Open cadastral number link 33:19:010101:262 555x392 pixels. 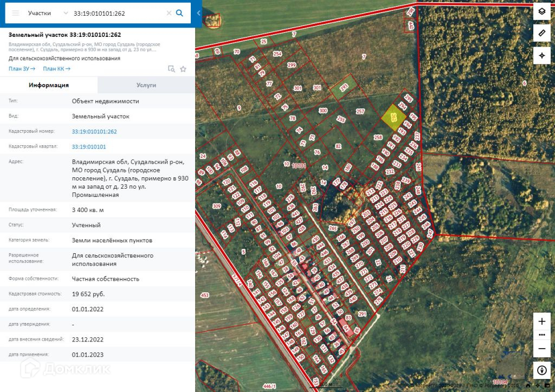coord(94,131)
